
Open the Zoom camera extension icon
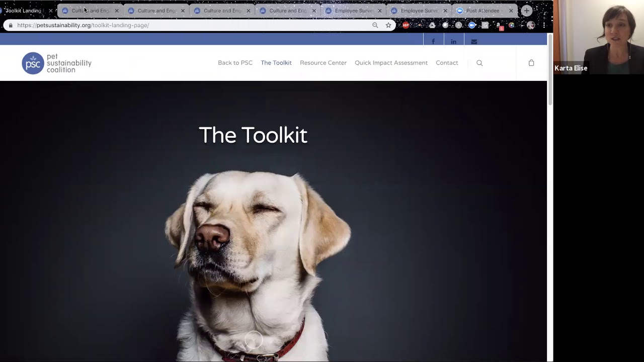point(471,25)
